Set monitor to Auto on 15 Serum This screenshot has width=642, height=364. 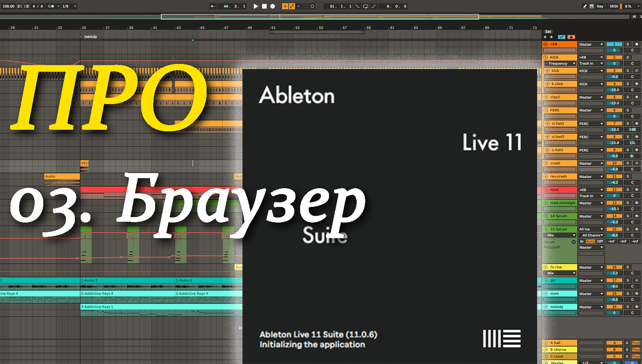(591, 242)
